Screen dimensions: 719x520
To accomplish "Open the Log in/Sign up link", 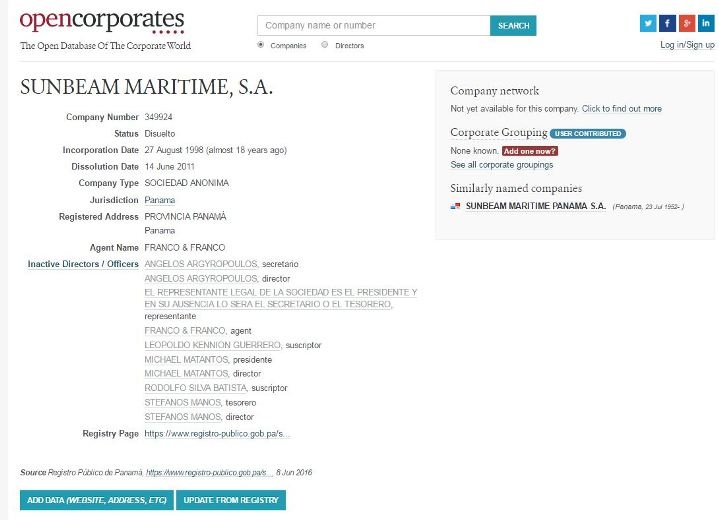I will click(687, 45).
